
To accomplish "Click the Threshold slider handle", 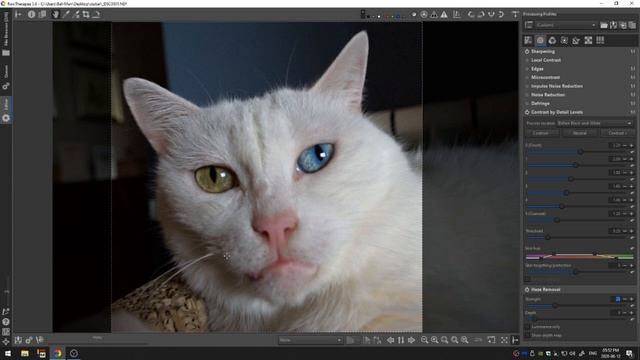I will (548, 237).
